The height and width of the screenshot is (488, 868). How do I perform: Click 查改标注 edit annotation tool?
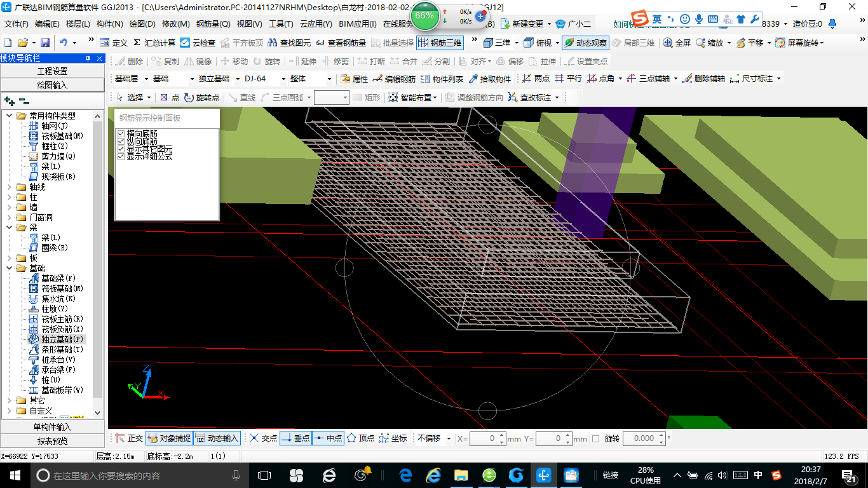coord(529,97)
